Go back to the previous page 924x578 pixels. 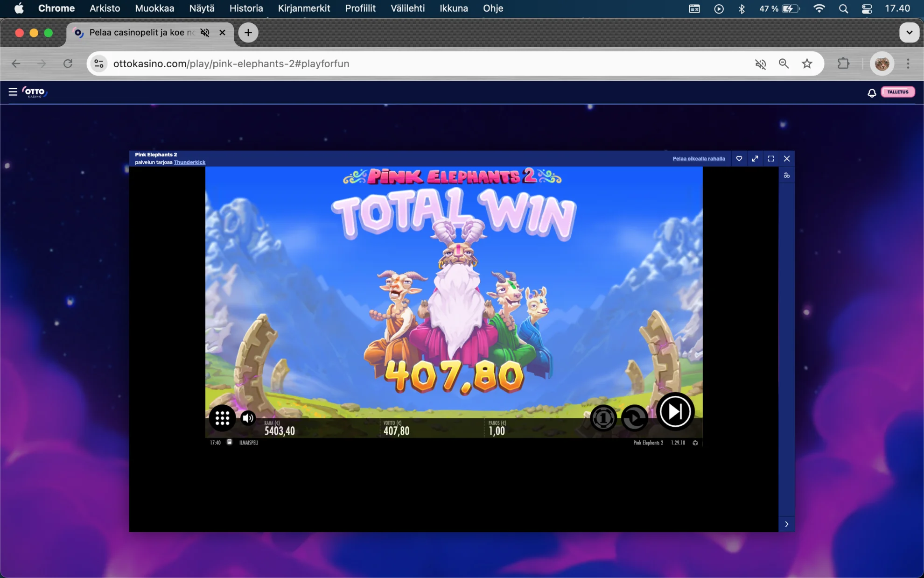(16, 64)
